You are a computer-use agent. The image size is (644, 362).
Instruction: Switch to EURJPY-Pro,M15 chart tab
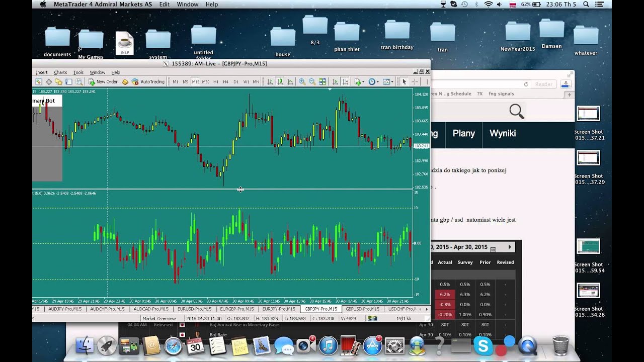coord(279,309)
